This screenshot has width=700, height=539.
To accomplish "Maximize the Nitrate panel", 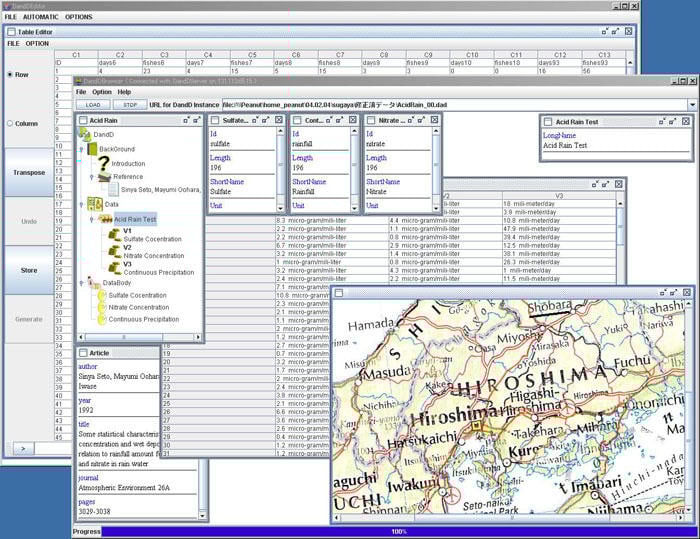I will click(421, 120).
